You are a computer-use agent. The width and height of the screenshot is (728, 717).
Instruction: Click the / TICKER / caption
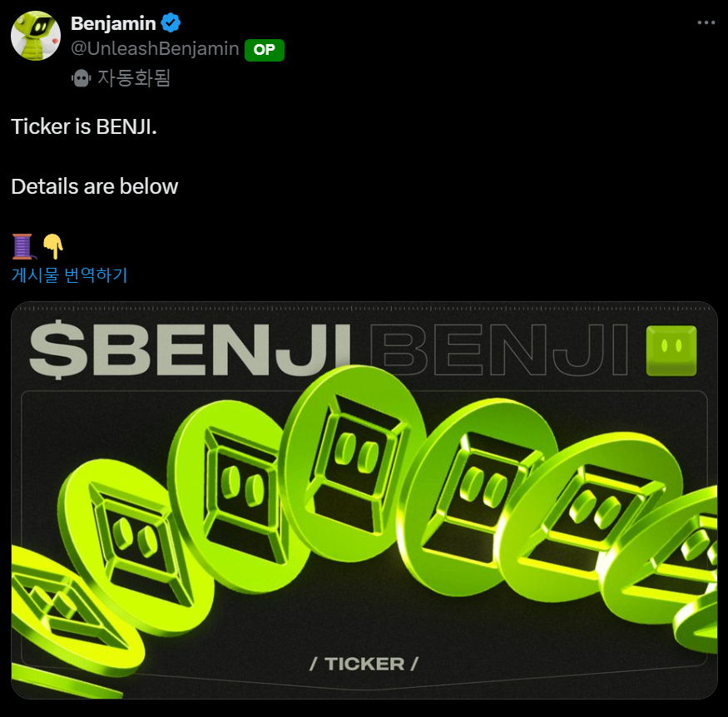(x=364, y=664)
